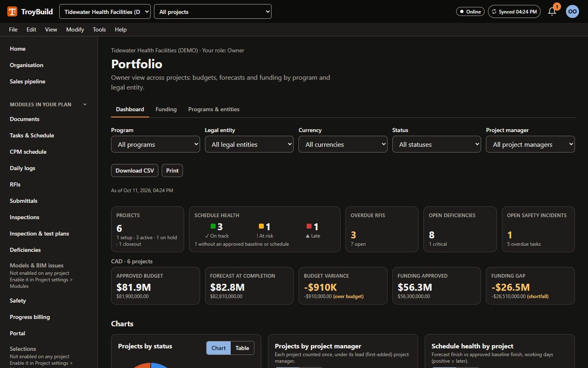Click the Funding Gap card
Screen dimensions: 588x368
tap(530, 286)
